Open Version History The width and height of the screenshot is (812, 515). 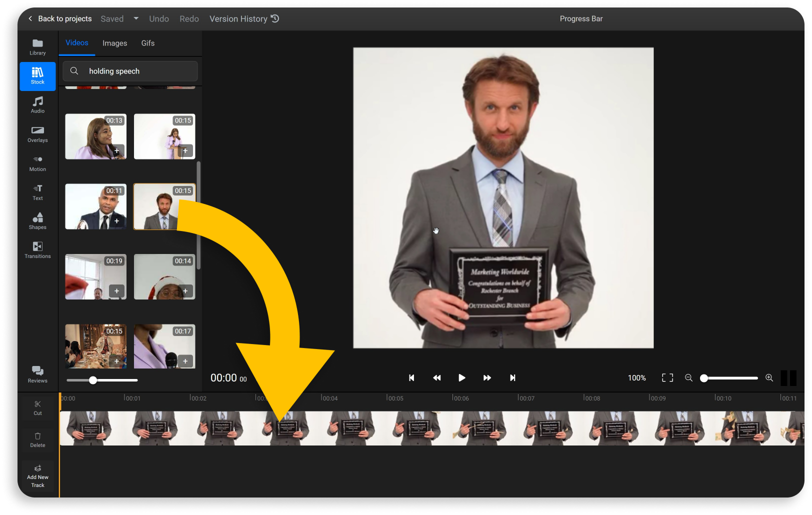coord(244,18)
